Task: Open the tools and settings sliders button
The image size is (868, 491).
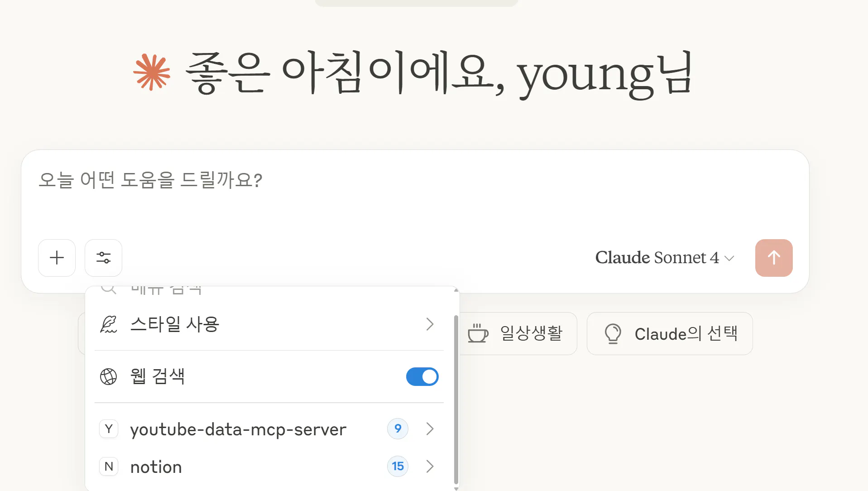Action: [x=103, y=258]
